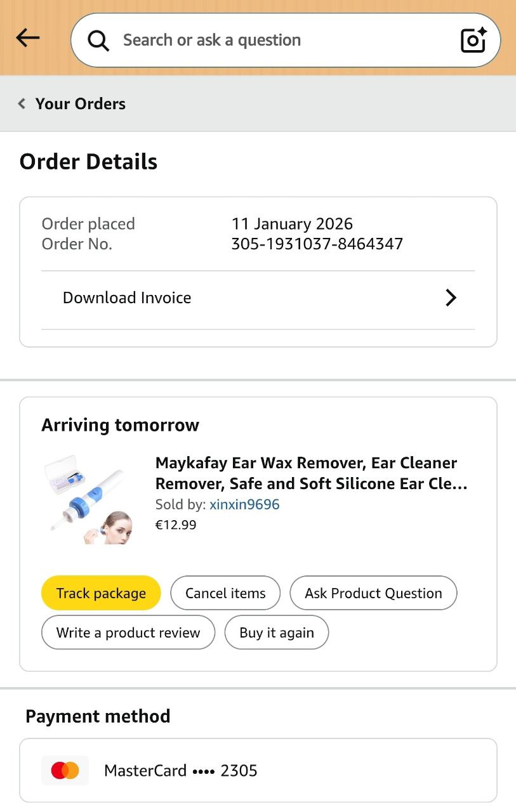The width and height of the screenshot is (516, 812).
Task: Select MasterCard ending 2305 payment row
Action: click(258, 771)
